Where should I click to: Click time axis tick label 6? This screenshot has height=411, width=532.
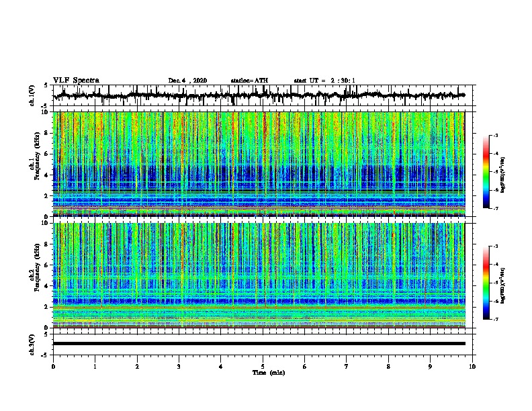coord(304,367)
